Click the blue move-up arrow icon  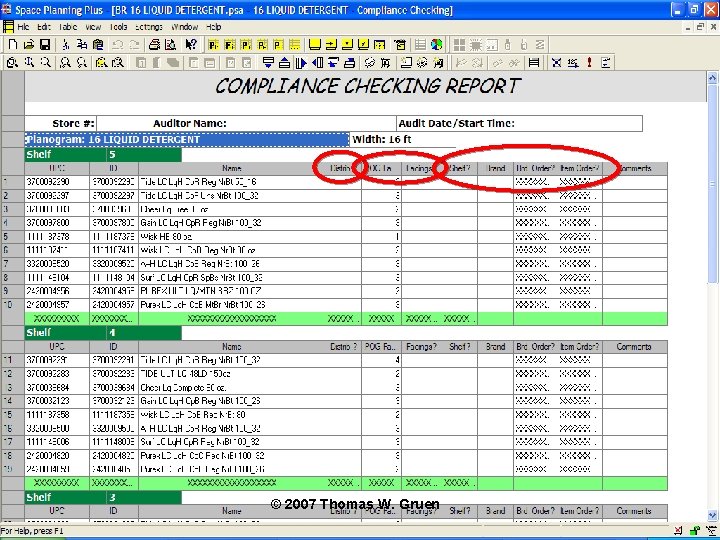pyautogui.click(x=284, y=62)
